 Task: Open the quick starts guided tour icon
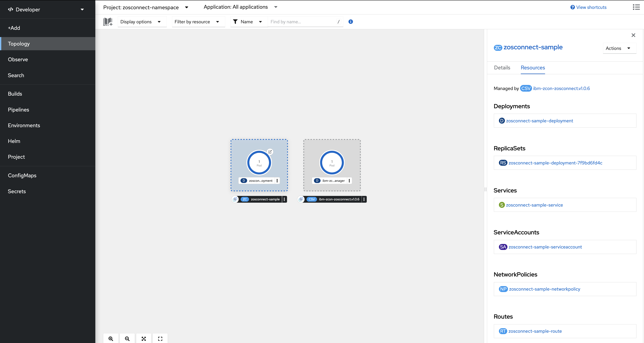(107, 22)
